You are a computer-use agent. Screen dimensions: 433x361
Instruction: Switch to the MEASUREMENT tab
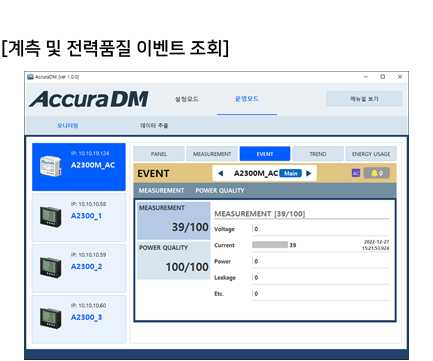click(x=212, y=154)
